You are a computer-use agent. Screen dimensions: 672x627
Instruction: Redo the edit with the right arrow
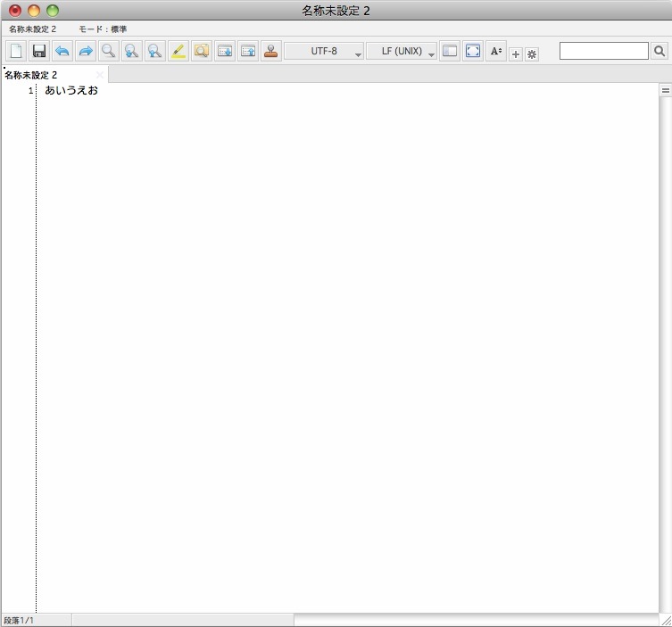click(x=86, y=52)
